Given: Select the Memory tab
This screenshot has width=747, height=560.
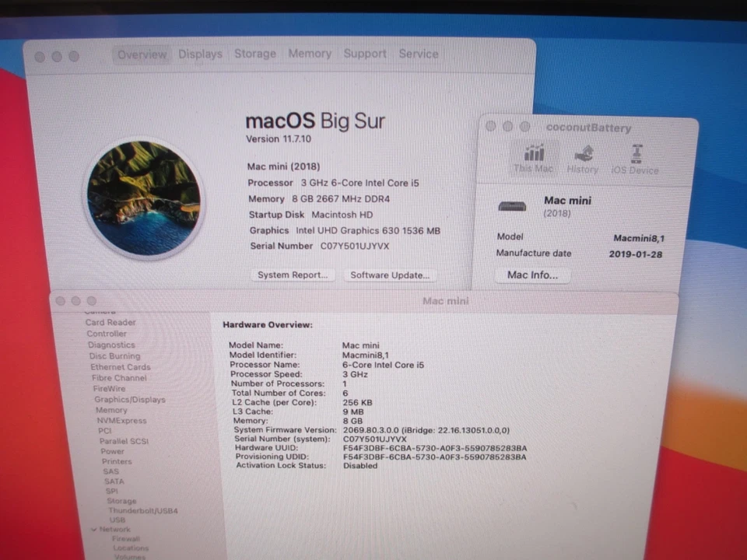Looking at the screenshot, I should point(310,54).
